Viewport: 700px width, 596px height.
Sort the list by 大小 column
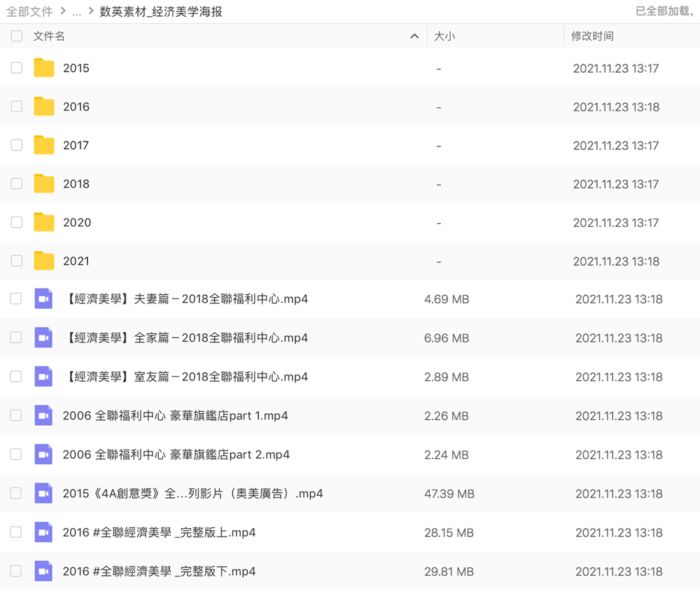(x=444, y=36)
